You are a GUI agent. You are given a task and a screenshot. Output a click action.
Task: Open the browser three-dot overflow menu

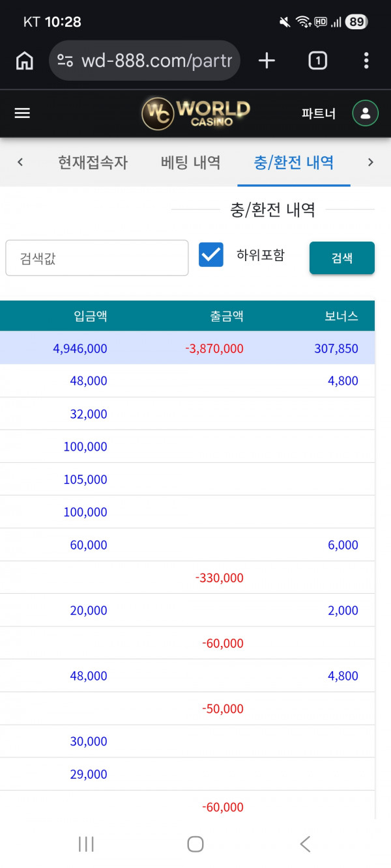point(366,61)
